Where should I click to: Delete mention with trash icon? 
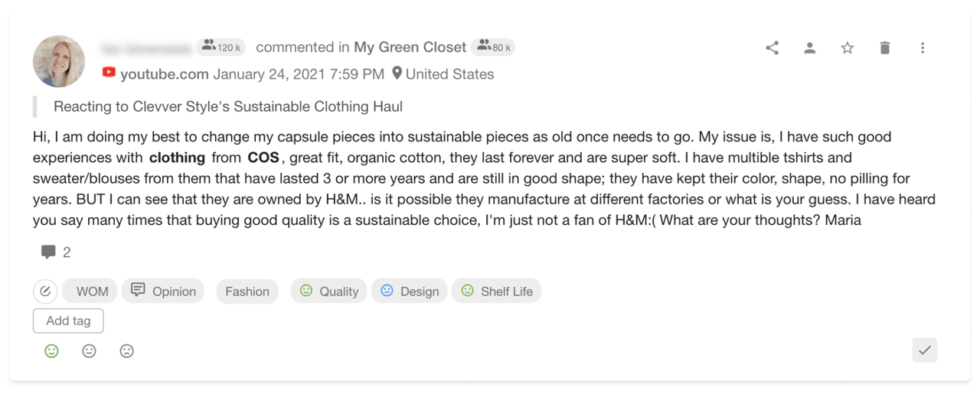tap(884, 48)
